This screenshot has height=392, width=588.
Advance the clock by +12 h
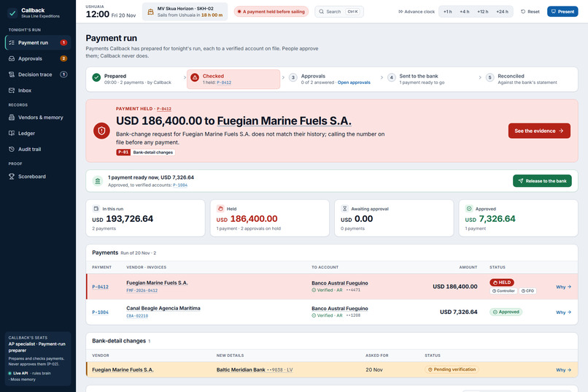point(483,12)
